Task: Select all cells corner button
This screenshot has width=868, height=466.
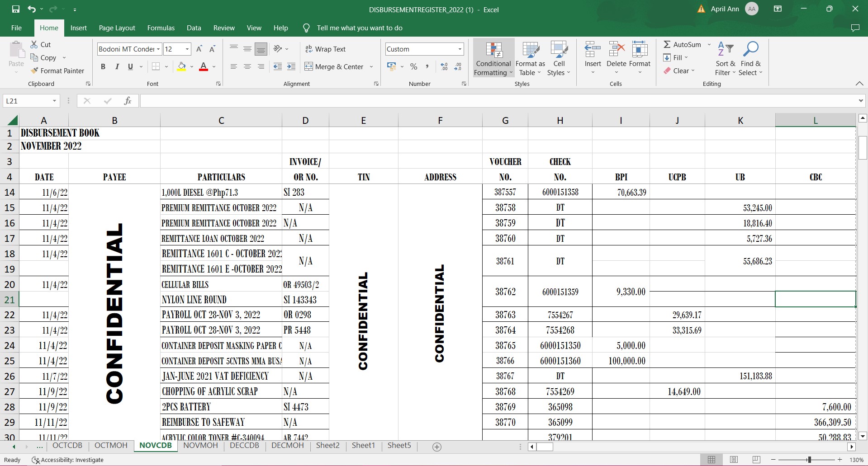Action: (x=12, y=120)
